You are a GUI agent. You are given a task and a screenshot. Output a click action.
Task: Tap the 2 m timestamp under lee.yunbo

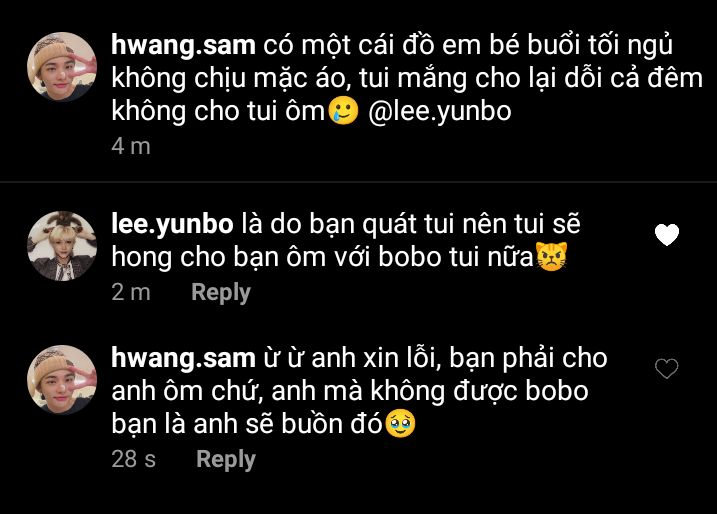pyautogui.click(x=131, y=292)
